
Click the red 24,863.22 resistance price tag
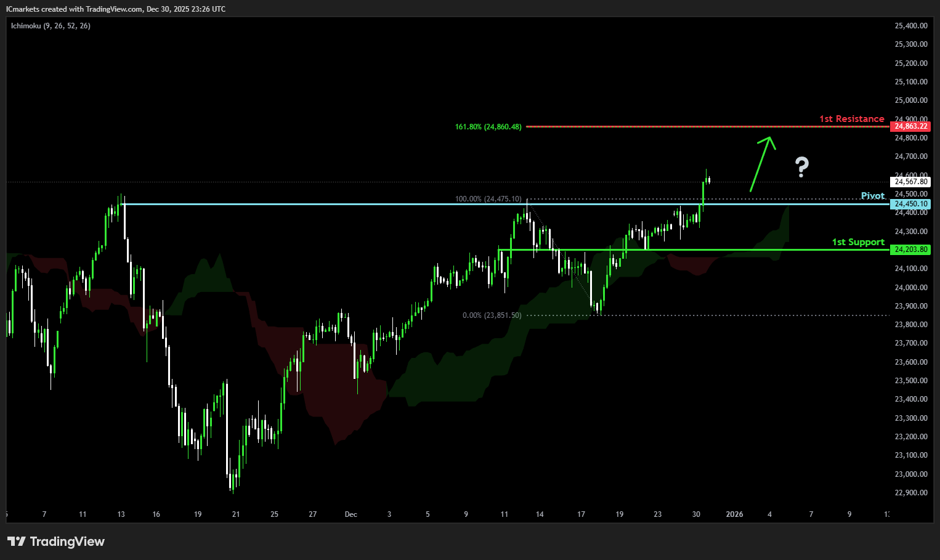pos(910,126)
